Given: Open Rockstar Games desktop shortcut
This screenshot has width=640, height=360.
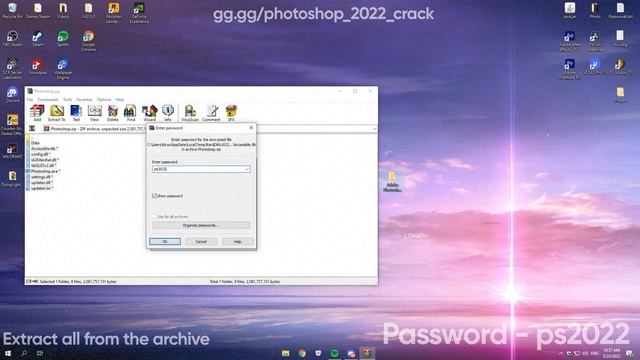Looking at the screenshot, I should [113, 13].
